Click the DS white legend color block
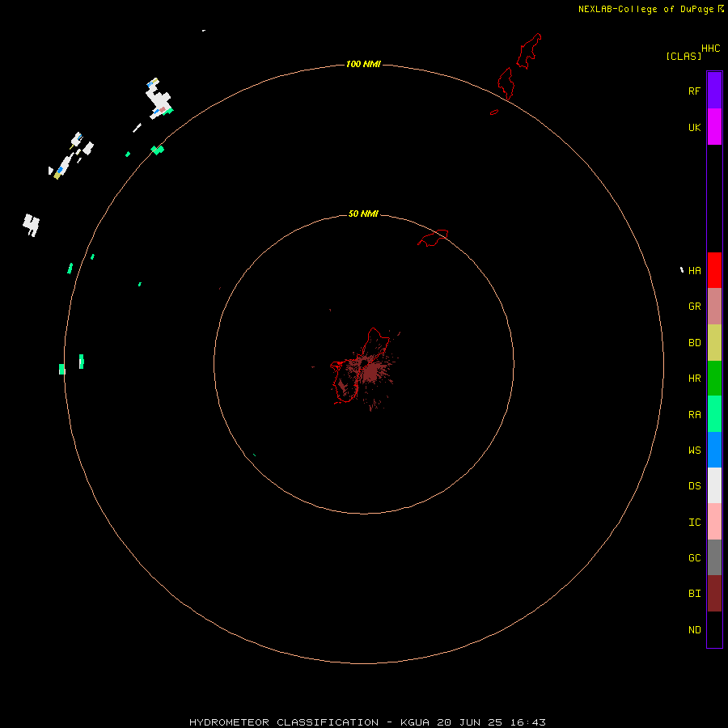The width and height of the screenshot is (728, 728). point(714,485)
